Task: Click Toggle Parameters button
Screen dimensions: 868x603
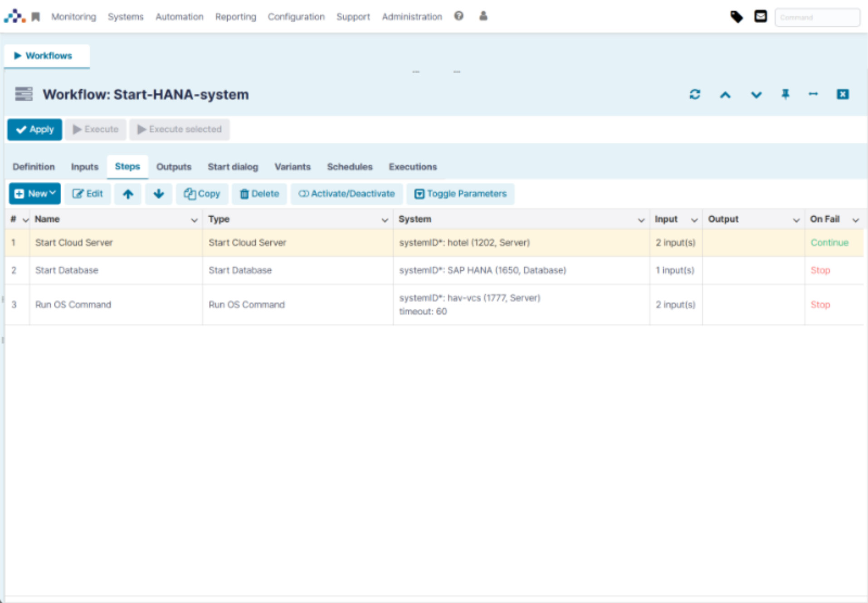Action: pyautogui.click(x=460, y=194)
